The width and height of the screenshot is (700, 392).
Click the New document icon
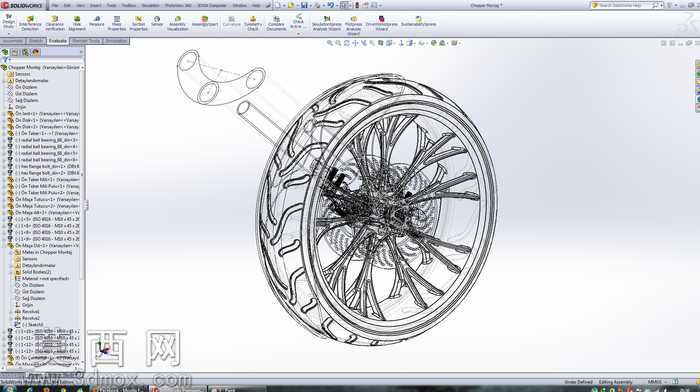click(278, 5)
